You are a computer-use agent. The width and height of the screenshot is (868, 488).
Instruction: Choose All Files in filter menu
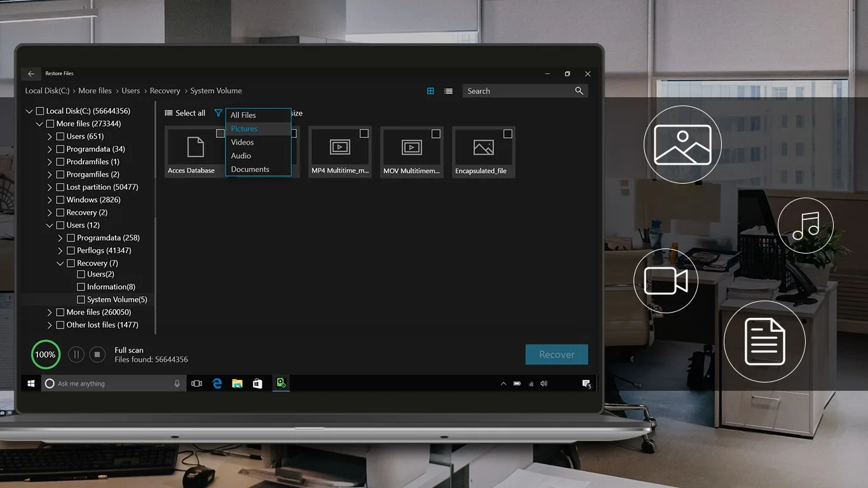click(258, 115)
